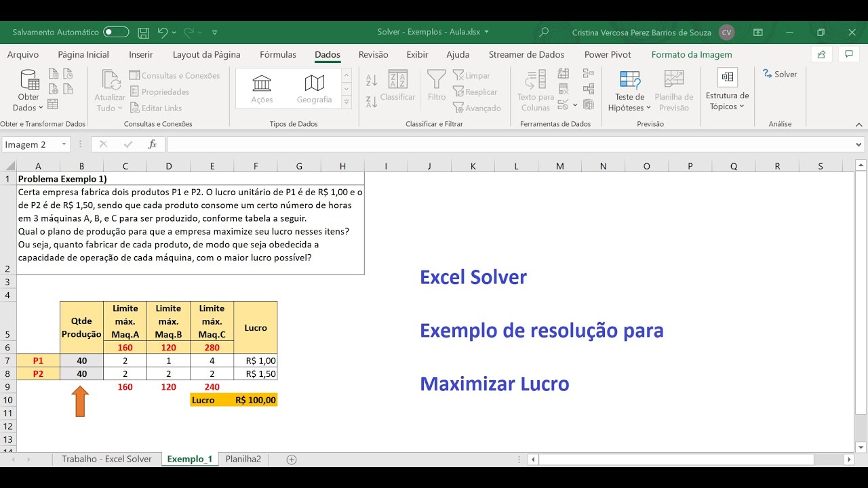
Task: Click Sort Z to A icon
Action: pyautogui.click(x=372, y=101)
